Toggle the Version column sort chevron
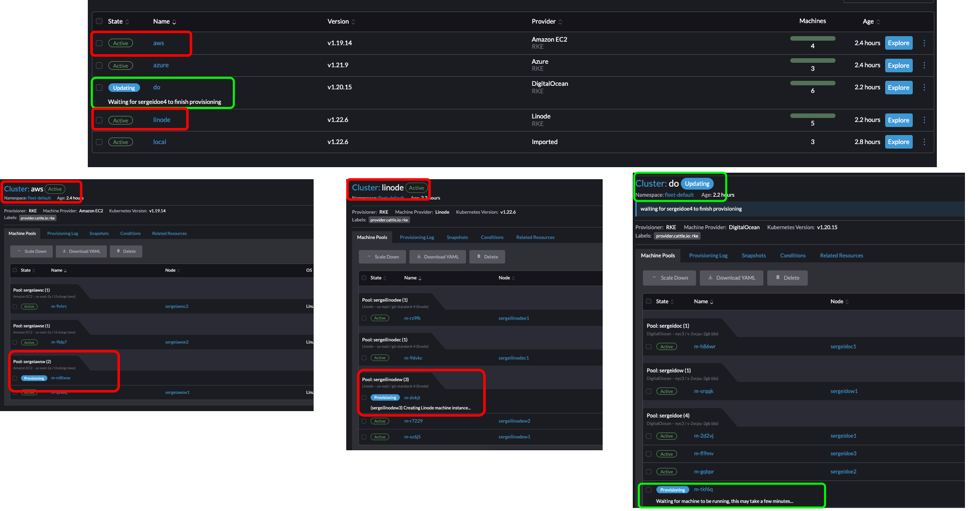The width and height of the screenshot is (980, 511). click(354, 22)
